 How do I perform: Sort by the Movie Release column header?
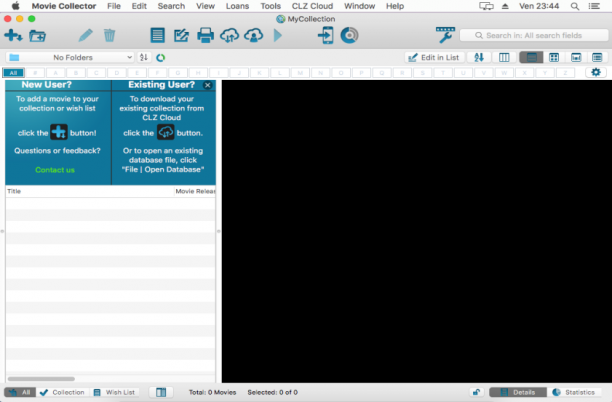point(194,191)
